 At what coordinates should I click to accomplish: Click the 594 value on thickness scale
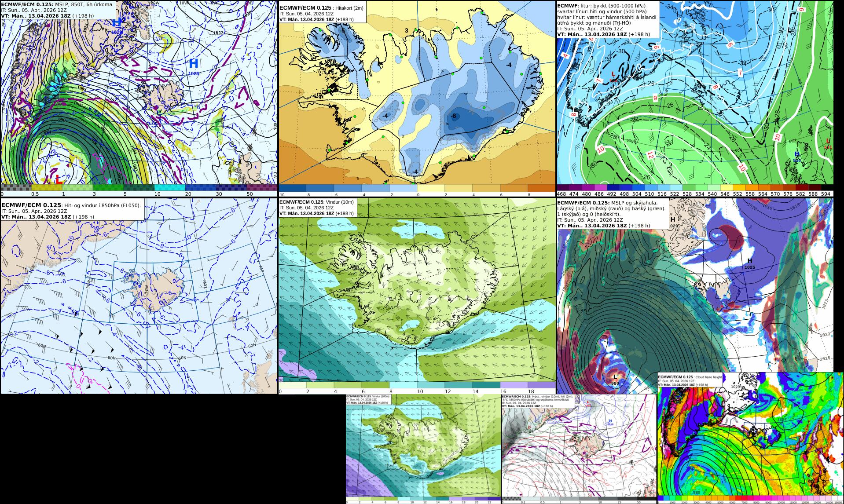[x=826, y=194]
